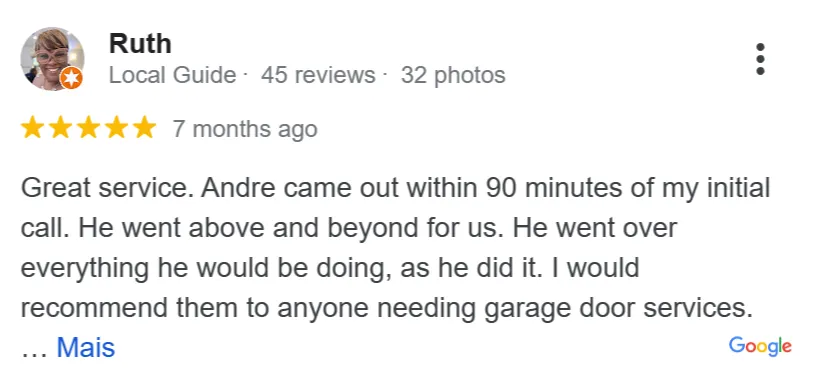View Ruth's 32 photos
The image size is (815, 371).
(453, 75)
